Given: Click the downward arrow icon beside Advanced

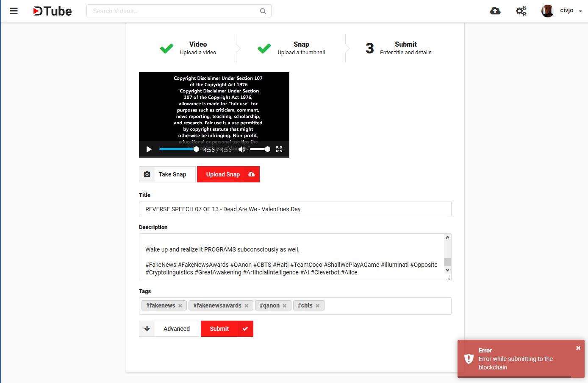Looking at the screenshot, I should 147,329.
